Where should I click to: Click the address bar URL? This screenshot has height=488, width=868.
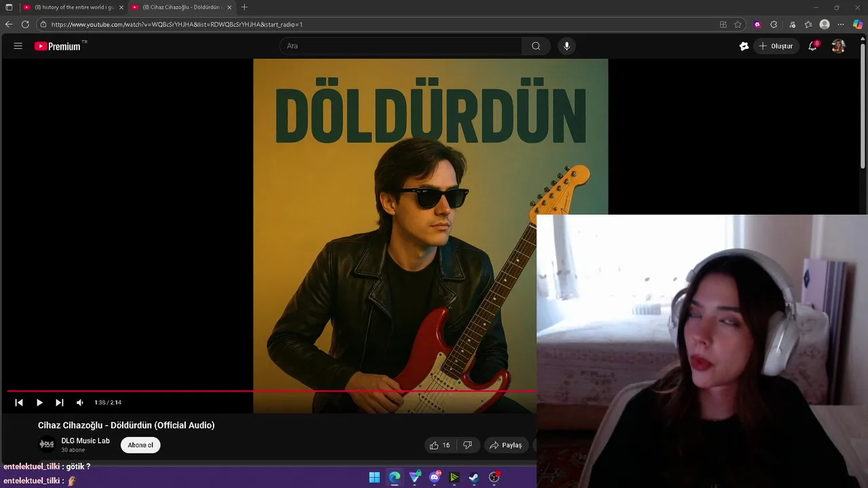pyautogui.click(x=177, y=24)
